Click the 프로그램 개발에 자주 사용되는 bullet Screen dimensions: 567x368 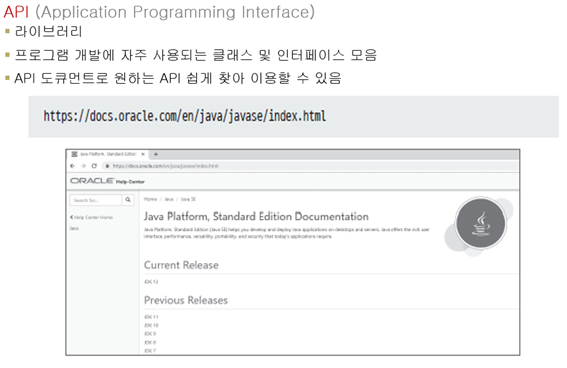pyautogui.click(x=196, y=55)
